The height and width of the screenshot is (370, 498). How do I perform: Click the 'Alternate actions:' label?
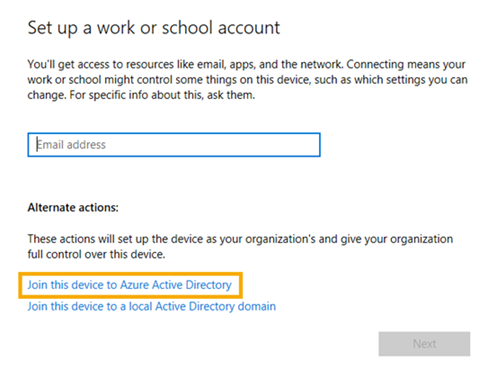[73, 208]
